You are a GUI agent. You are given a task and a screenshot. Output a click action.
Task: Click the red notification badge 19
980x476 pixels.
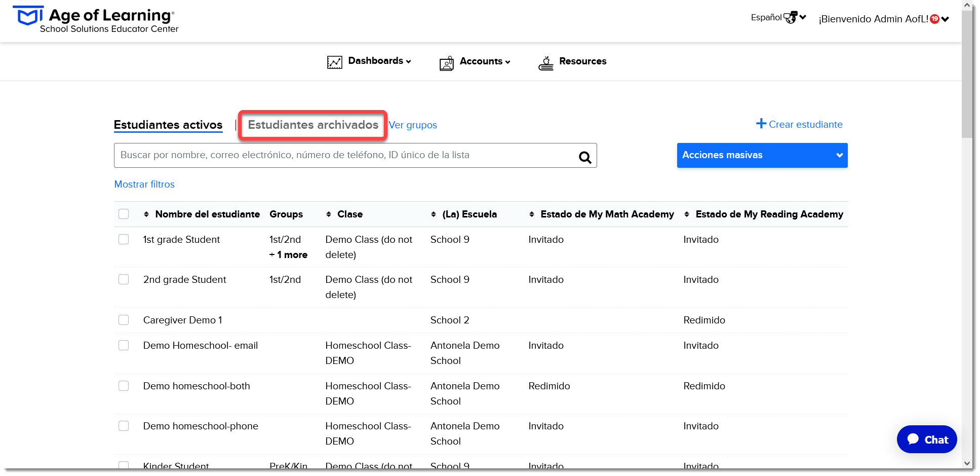click(x=935, y=19)
